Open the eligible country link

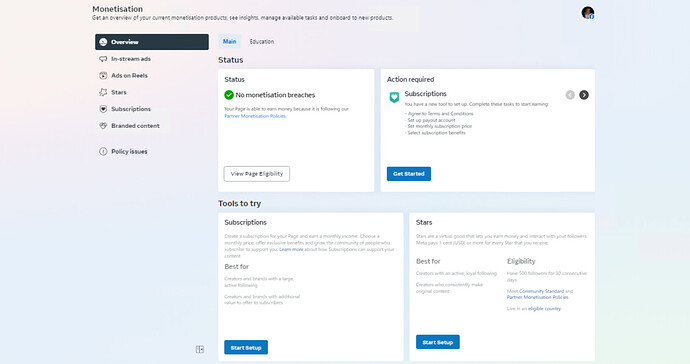tap(544, 309)
